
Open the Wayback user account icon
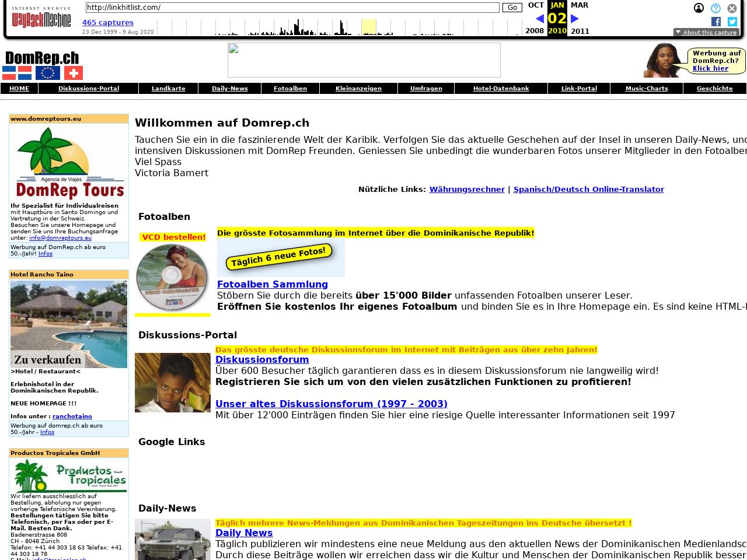[x=699, y=8]
